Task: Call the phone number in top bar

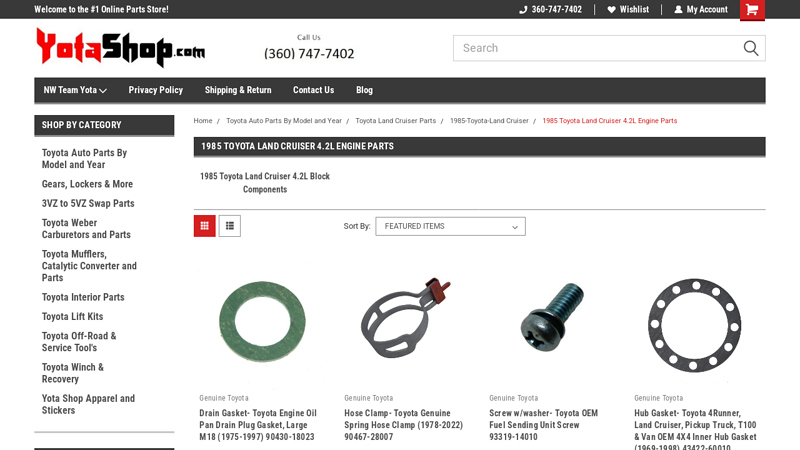Action: coord(550,10)
